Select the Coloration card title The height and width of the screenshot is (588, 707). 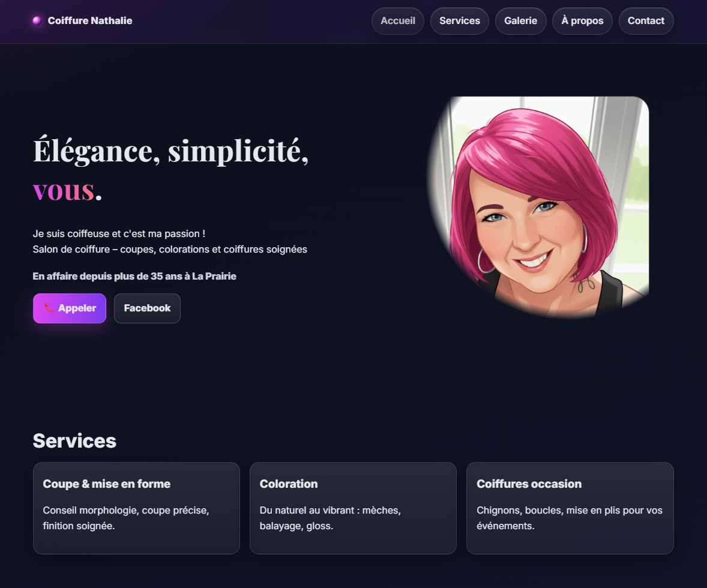[289, 484]
